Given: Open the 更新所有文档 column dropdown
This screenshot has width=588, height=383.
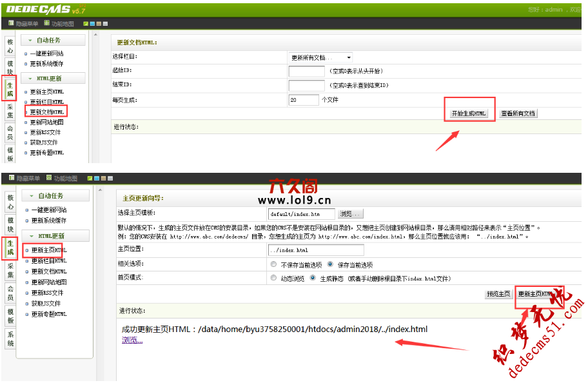Looking at the screenshot, I should click(320, 57).
